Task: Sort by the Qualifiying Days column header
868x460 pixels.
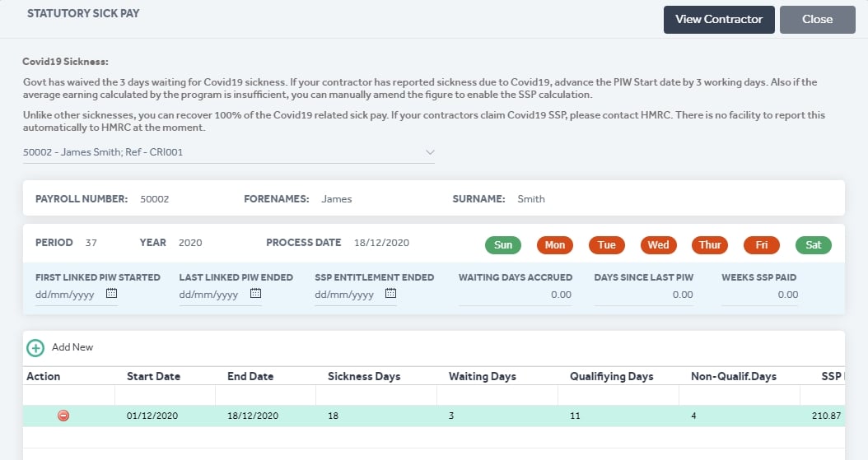Action: 611,377
